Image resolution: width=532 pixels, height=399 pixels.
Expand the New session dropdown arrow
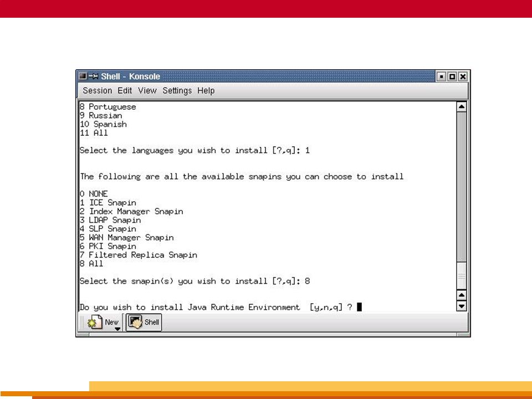pyautogui.click(x=117, y=329)
